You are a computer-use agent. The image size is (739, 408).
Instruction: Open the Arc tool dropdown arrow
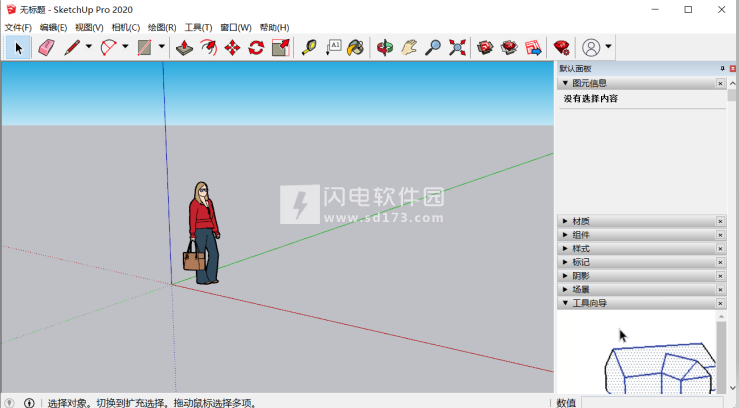click(125, 47)
